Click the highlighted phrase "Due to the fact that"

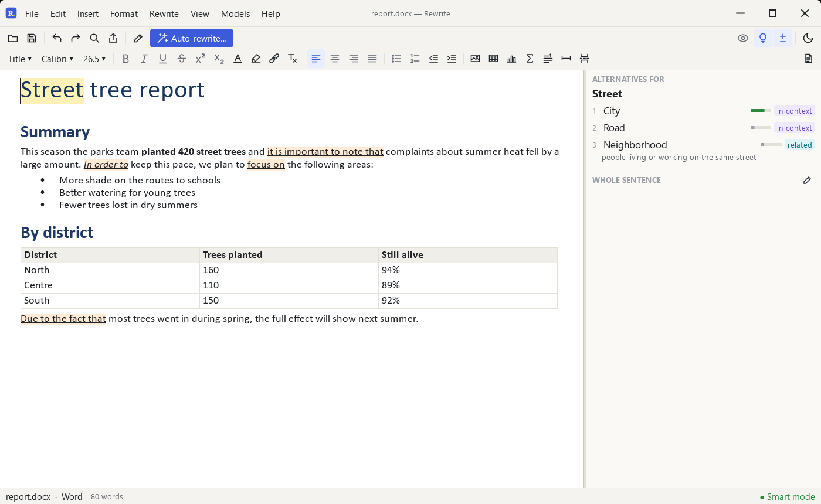[63, 319]
